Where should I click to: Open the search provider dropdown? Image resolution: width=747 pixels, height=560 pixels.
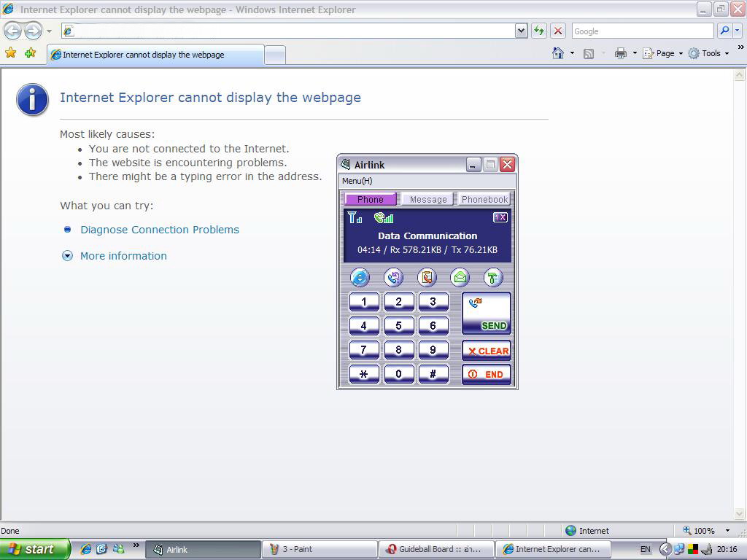coord(738,31)
